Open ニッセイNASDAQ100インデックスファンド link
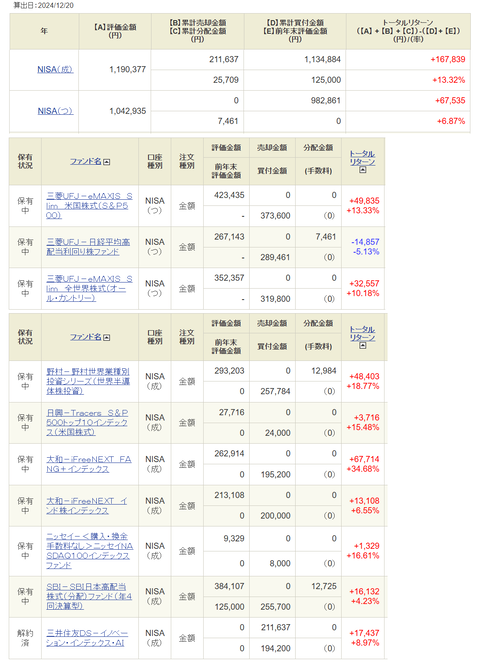The width and height of the screenshot is (480, 664). 89,551
